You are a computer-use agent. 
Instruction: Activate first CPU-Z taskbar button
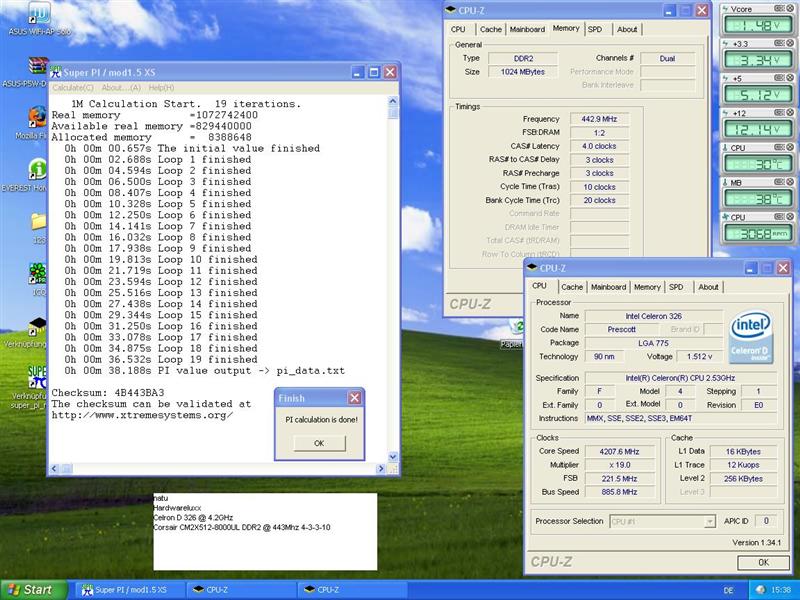click(x=240, y=590)
